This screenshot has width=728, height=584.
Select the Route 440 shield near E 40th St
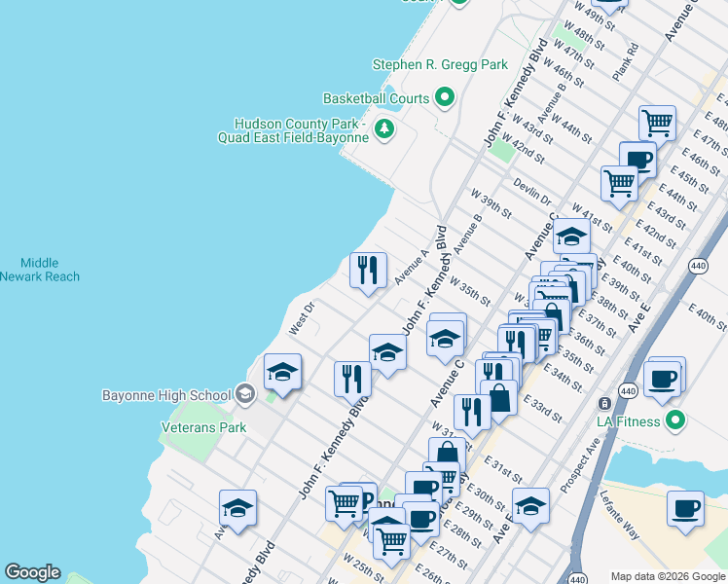698,266
